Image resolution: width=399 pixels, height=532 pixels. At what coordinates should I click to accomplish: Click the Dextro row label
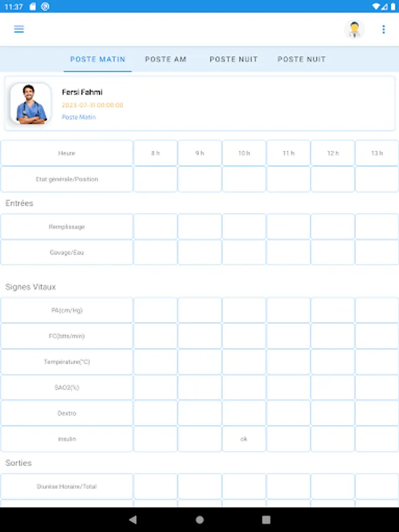click(66, 413)
